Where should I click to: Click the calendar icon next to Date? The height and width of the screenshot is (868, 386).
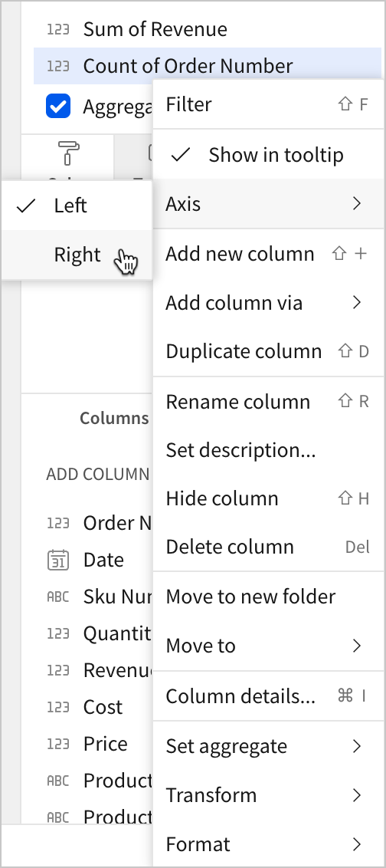click(x=58, y=560)
